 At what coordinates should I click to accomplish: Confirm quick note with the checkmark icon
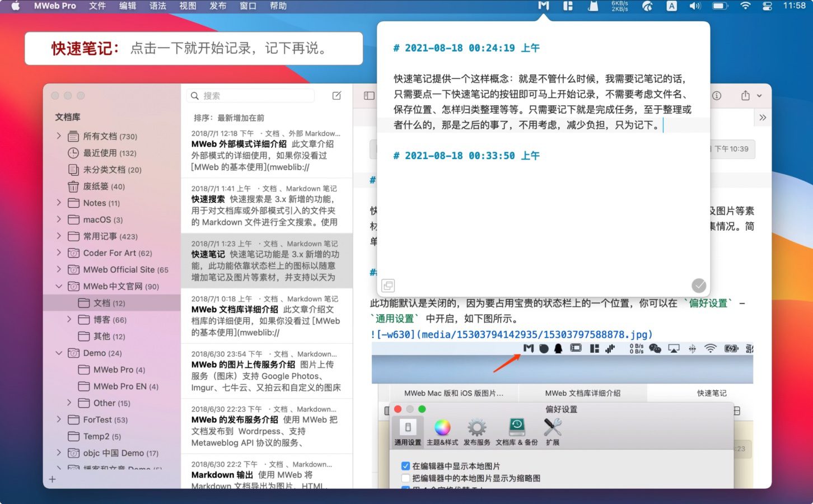[699, 286]
